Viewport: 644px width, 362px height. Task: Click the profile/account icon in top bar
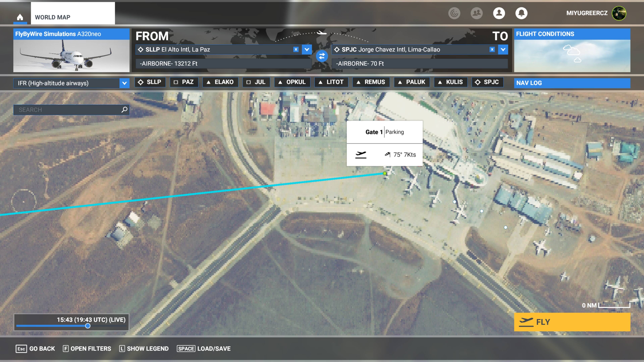tap(499, 13)
